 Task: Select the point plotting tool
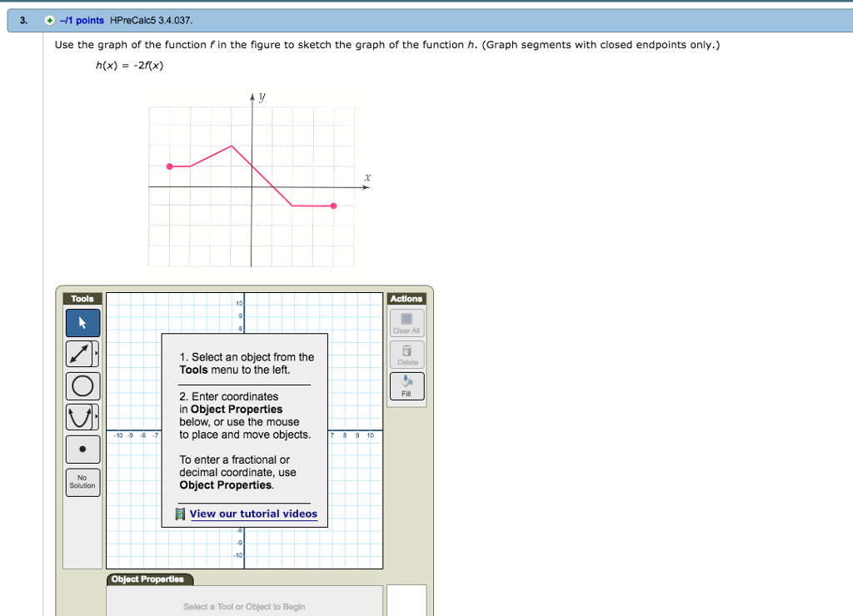click(x=82, y=448)
